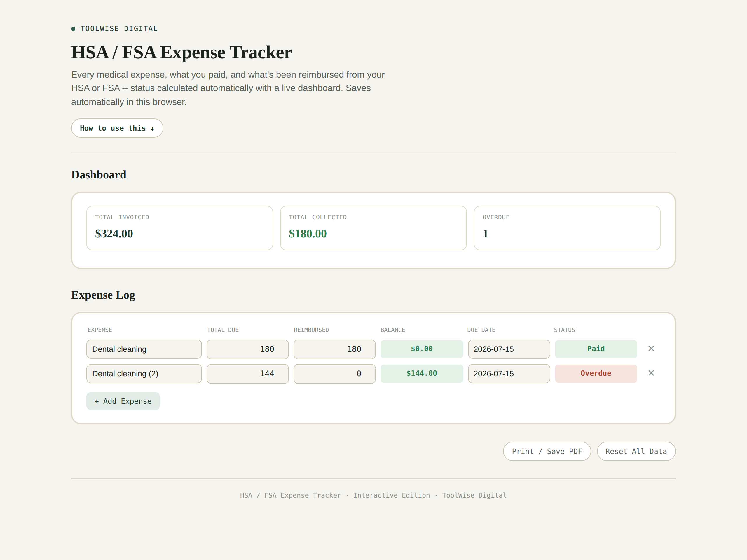Click the Expense Log section heading
The image size is (747, 560).
[x=103, y=295]
